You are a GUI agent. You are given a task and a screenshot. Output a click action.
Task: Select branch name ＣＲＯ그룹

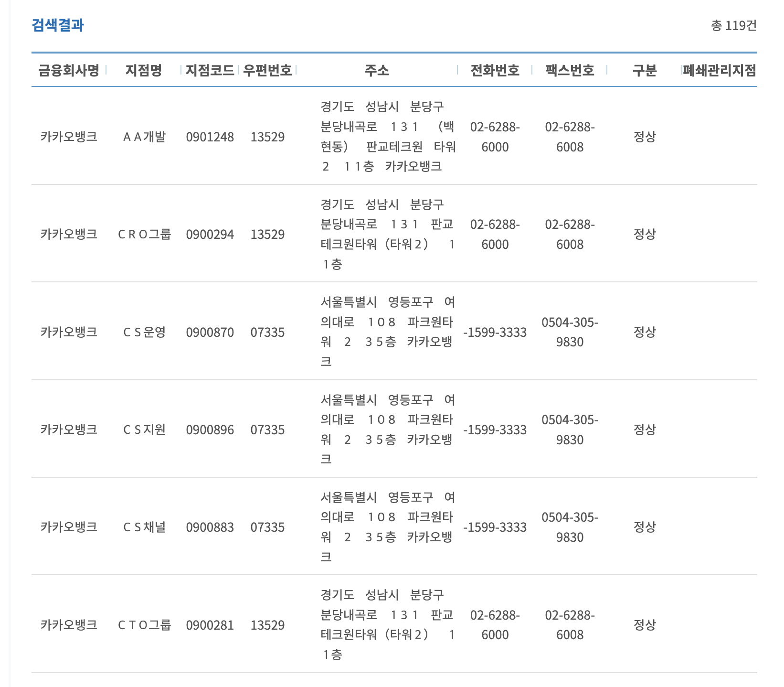click(144, 235)
